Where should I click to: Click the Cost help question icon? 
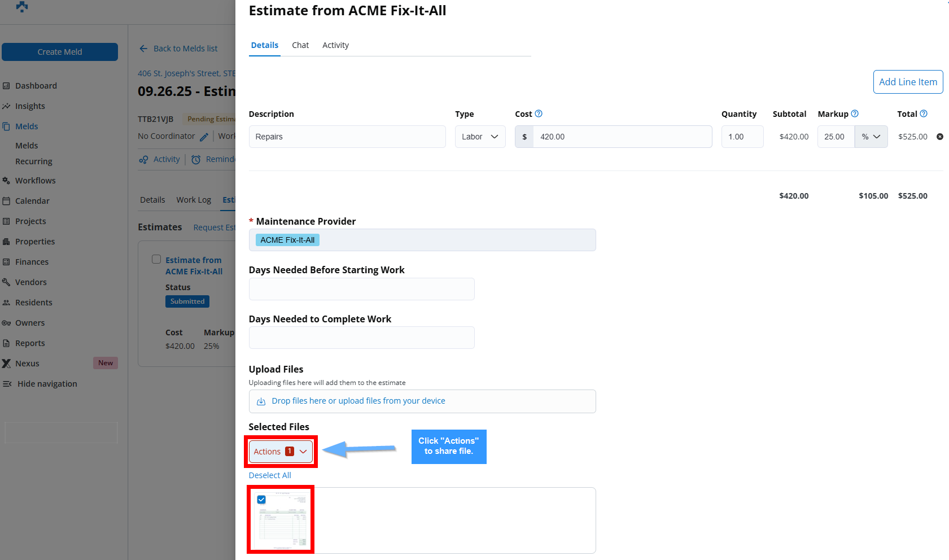pos(539,113)
